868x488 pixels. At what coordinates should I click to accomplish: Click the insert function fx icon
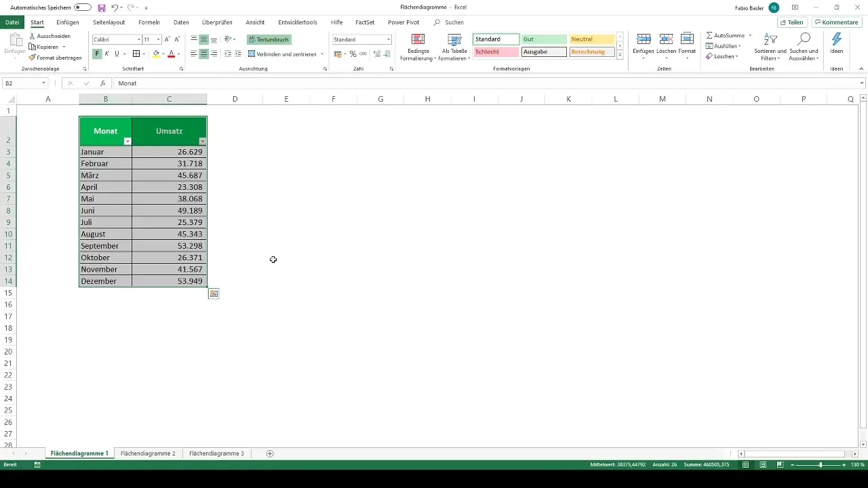[x=103, y=83]
